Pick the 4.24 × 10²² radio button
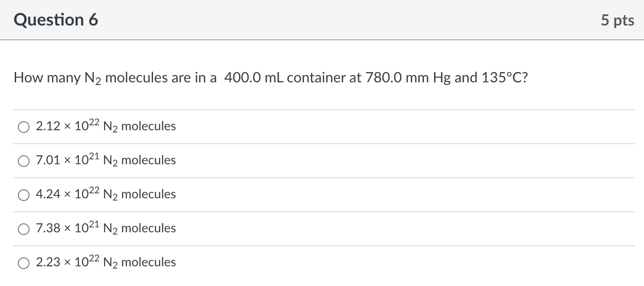This screenshot has height=286, width=644. click(23, 195)
